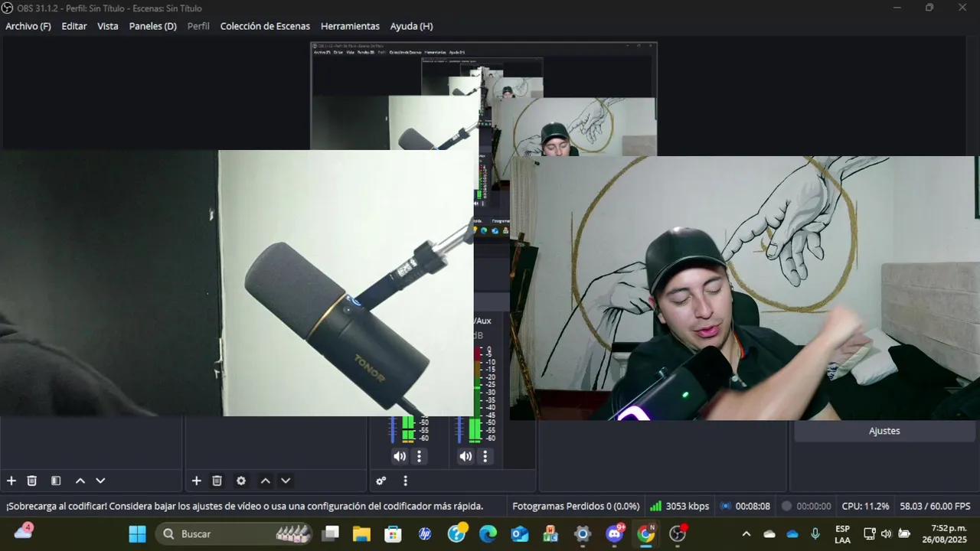Click the taskbar Buscar search box
This screenshot has width=980, height=551.
pyautogui.click(x=234, y=533)
